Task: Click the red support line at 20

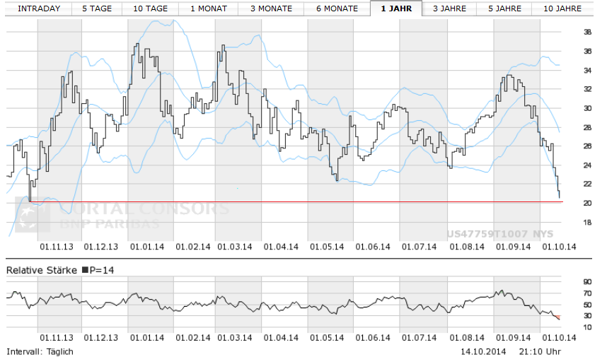Action: click(x=296, y=202)
